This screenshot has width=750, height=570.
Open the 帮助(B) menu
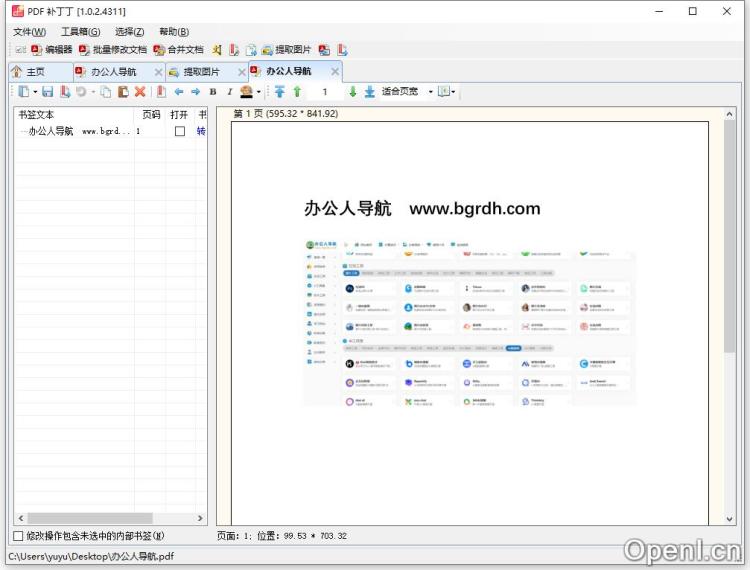[174, 32]
